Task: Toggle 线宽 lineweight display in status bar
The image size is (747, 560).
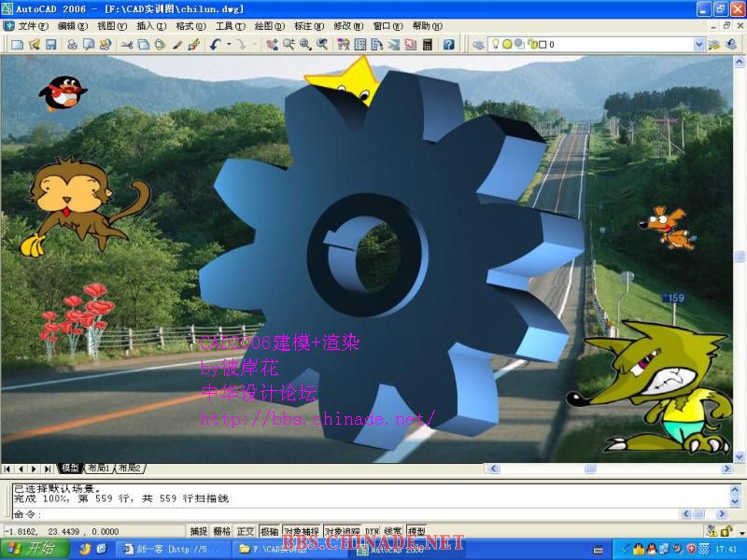Action: tap(392, 531)
